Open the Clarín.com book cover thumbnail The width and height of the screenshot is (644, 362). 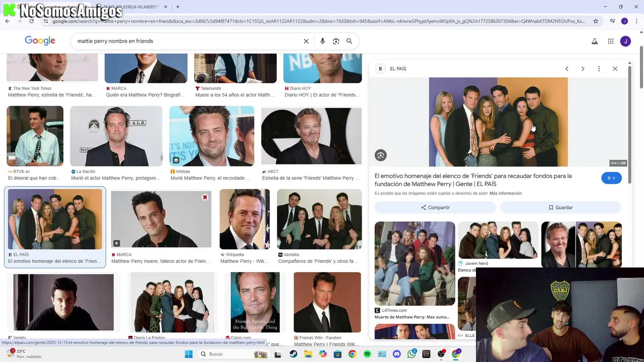(x=255, y=302)
